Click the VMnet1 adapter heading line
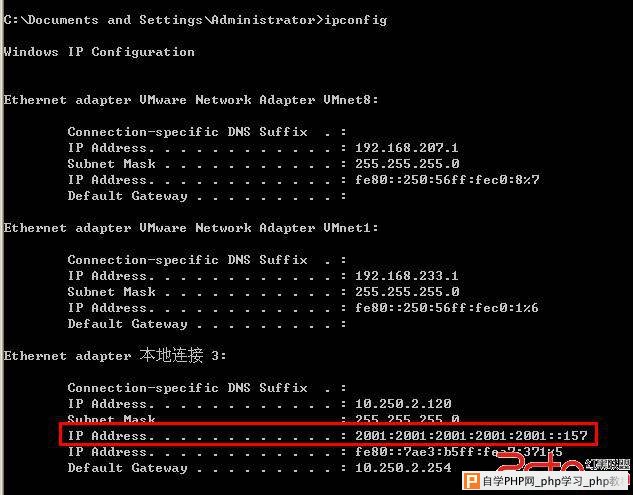The width and height of the screenshot is (633, 495). pyautogui.click(x=191, y=228)
